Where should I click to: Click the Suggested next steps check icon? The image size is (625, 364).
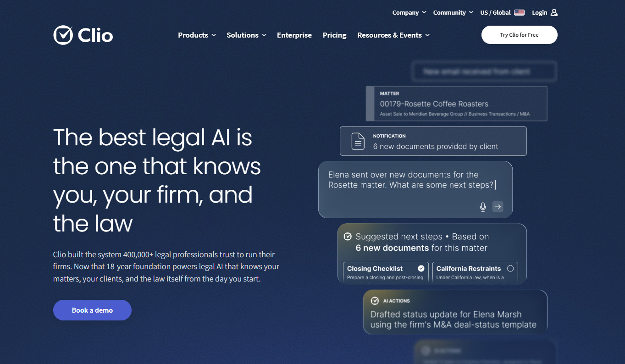[x=348, y=237]
